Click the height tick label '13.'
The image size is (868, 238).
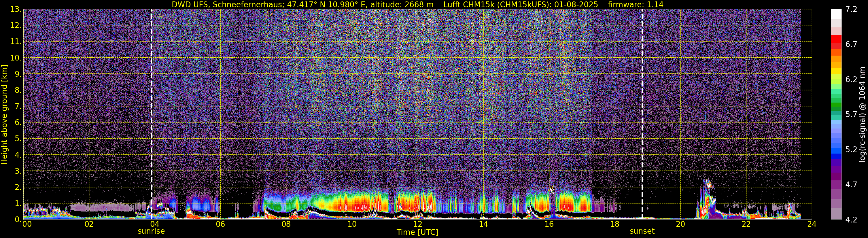pos(16,10)
